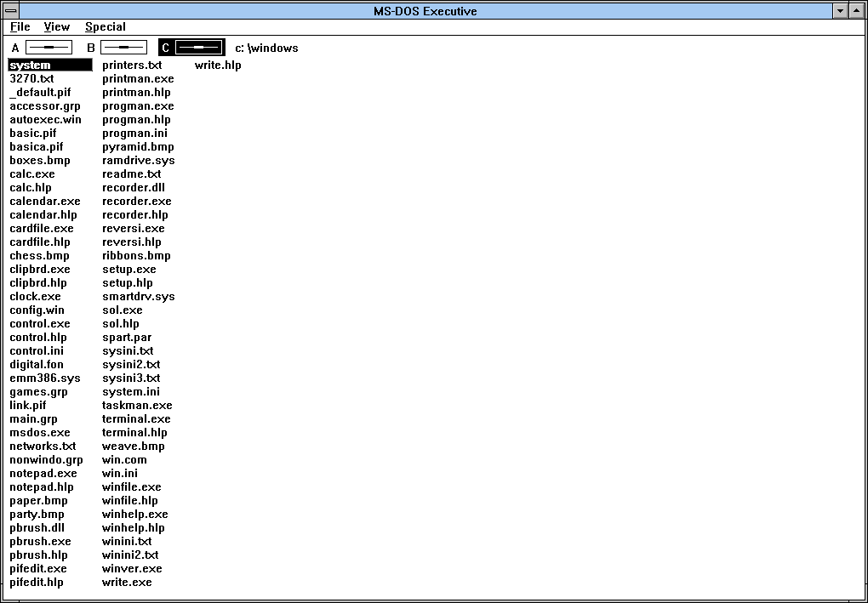
Task: Select system.ini file
Action: coord(131,392)
